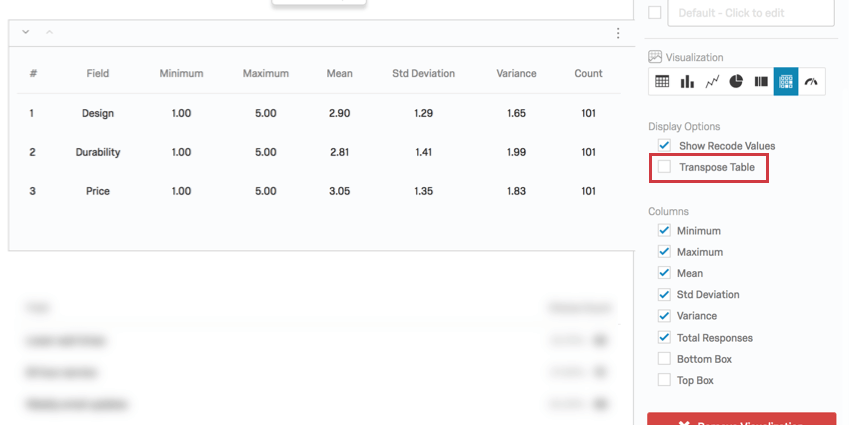Move visualization up with chevron arrow
850x425 pixels.
click(49, 33)
